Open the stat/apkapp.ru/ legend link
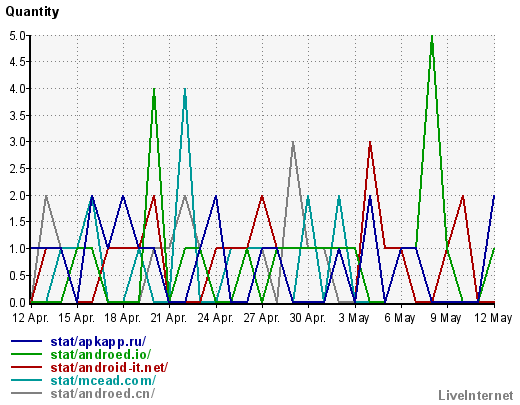Screen dimensions: 520x405 98,342
